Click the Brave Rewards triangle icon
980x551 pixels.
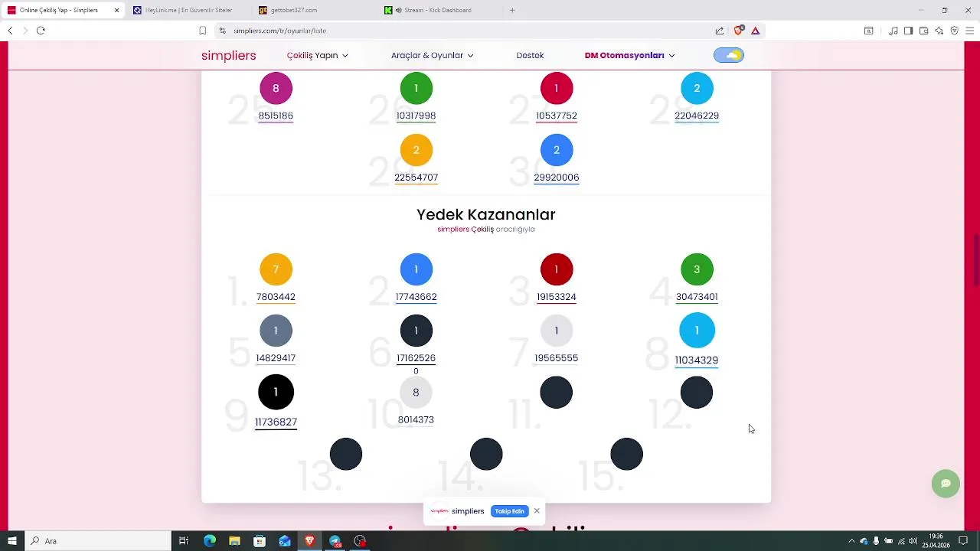click(755, 31)
